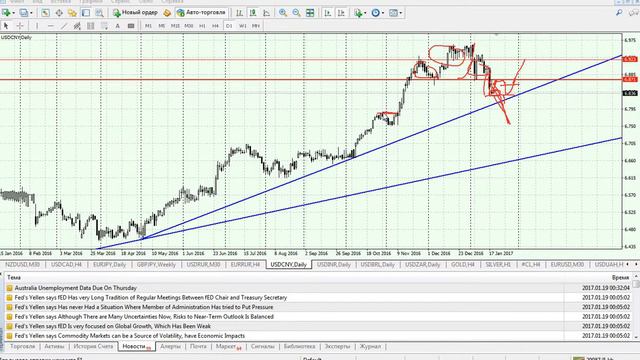This screenshot has height=360, width=640.
Task: Open the NZDUSD,M30 chart tab
Action: pyautogui.click(x=22, y=264)
